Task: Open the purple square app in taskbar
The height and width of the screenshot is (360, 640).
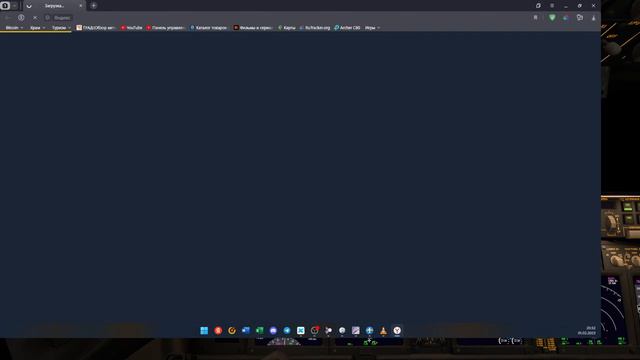Action: click(x=356, y=331)
